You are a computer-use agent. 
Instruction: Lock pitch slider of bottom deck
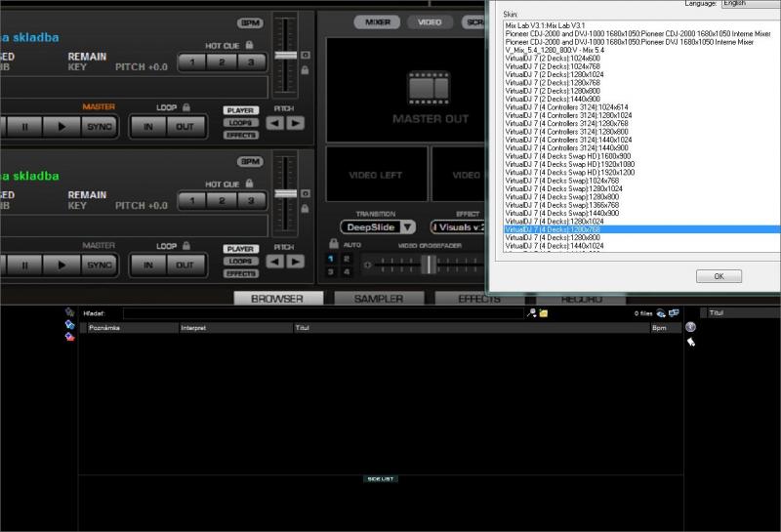[x=305, y=209]
